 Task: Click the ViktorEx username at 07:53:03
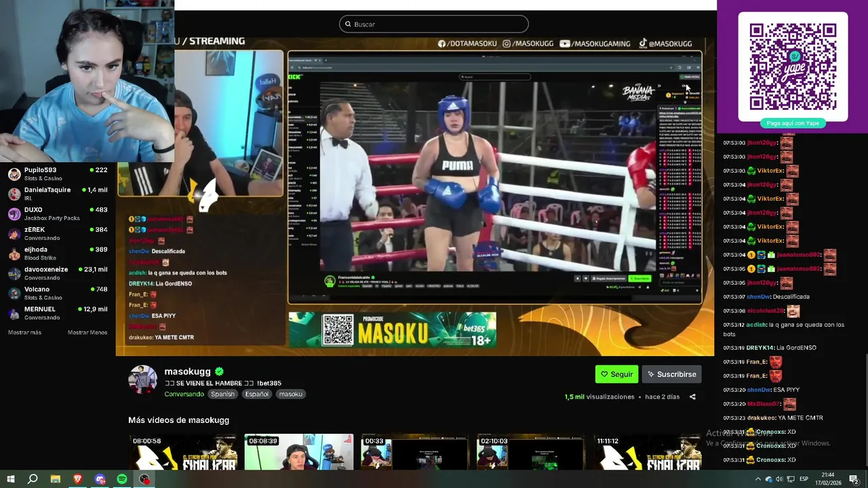coord(770,171)
